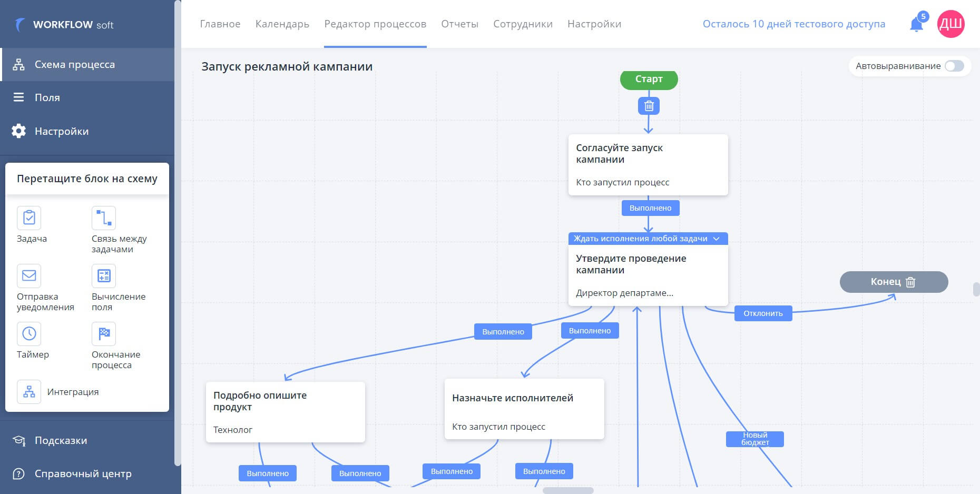Select the Задача block icon
980x494 pixels.
(x=29, y=218)
